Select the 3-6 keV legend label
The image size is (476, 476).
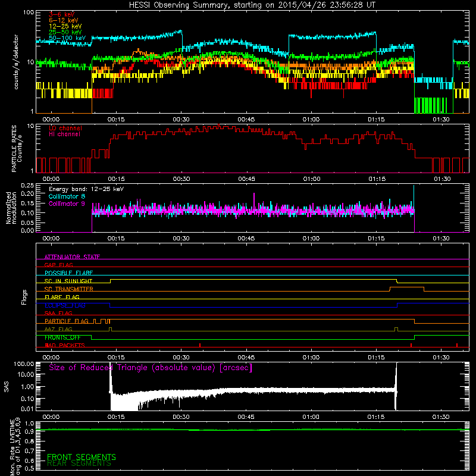(x=61, y=14)
